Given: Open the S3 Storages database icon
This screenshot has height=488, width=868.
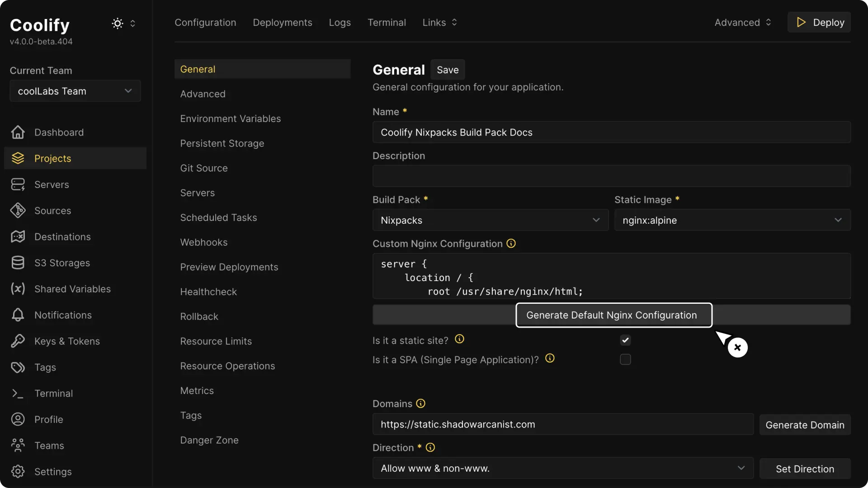Looking at the screenshot, I should pos(18,263).
